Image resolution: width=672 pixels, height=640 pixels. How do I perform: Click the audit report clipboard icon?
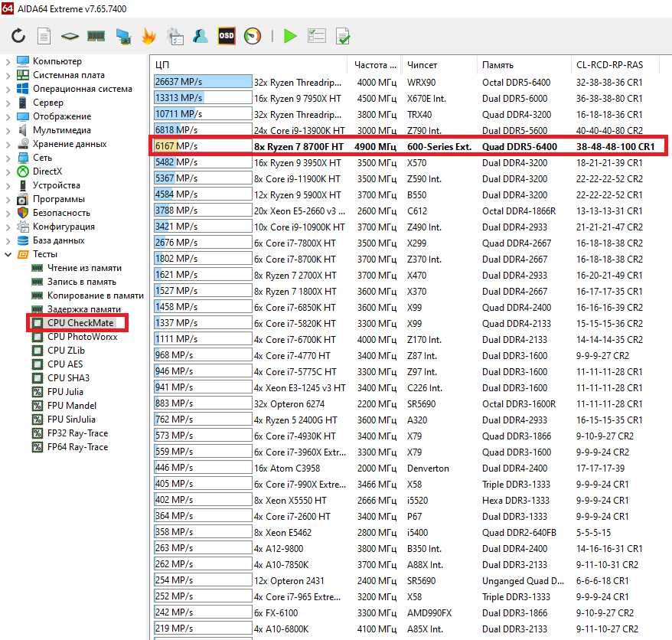[175, 37]
